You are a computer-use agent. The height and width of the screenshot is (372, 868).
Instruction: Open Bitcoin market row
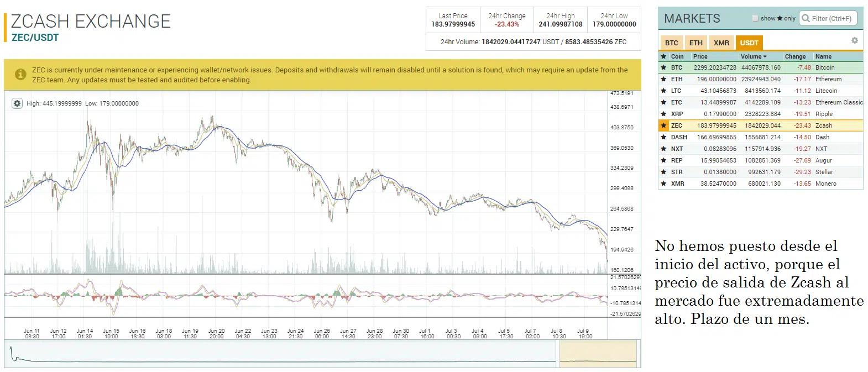tap(761, 67)
